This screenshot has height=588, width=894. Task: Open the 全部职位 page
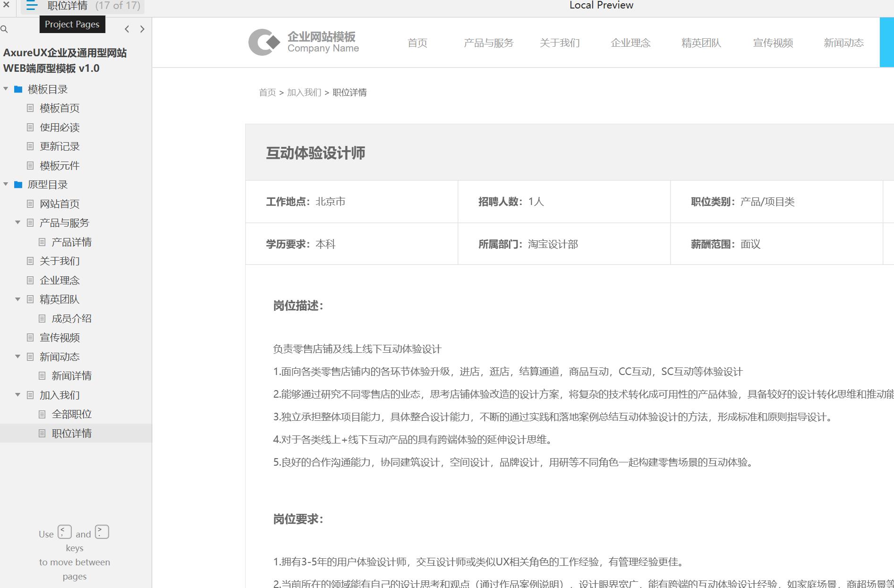(71, 414)
